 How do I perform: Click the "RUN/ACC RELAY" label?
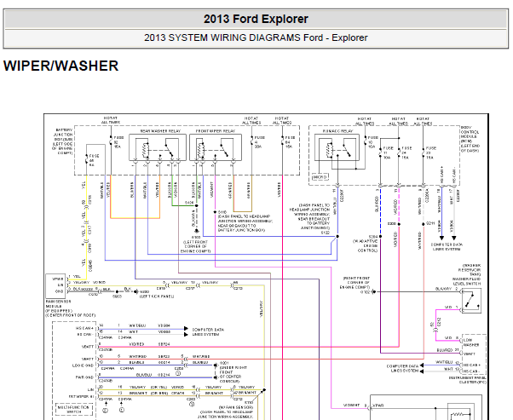click(x=337, y=131)
